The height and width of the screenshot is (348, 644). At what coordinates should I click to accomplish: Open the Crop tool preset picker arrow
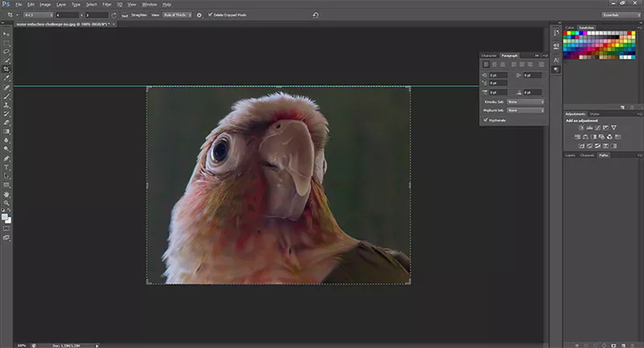coord(17,15)
